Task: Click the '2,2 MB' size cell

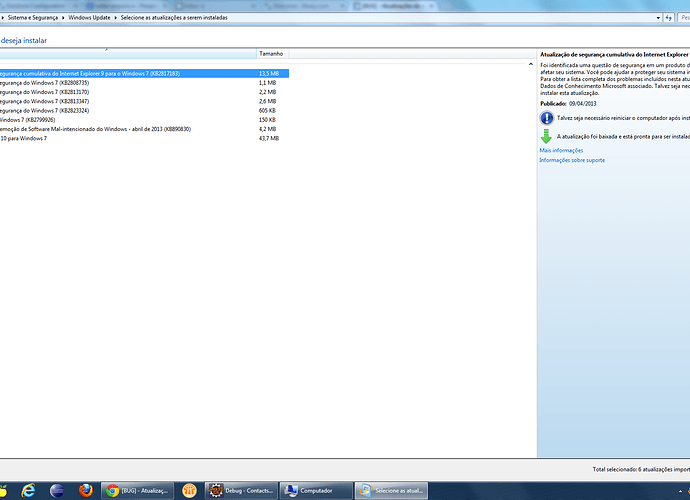Action: pyautogui.click(x=268, y=92)
